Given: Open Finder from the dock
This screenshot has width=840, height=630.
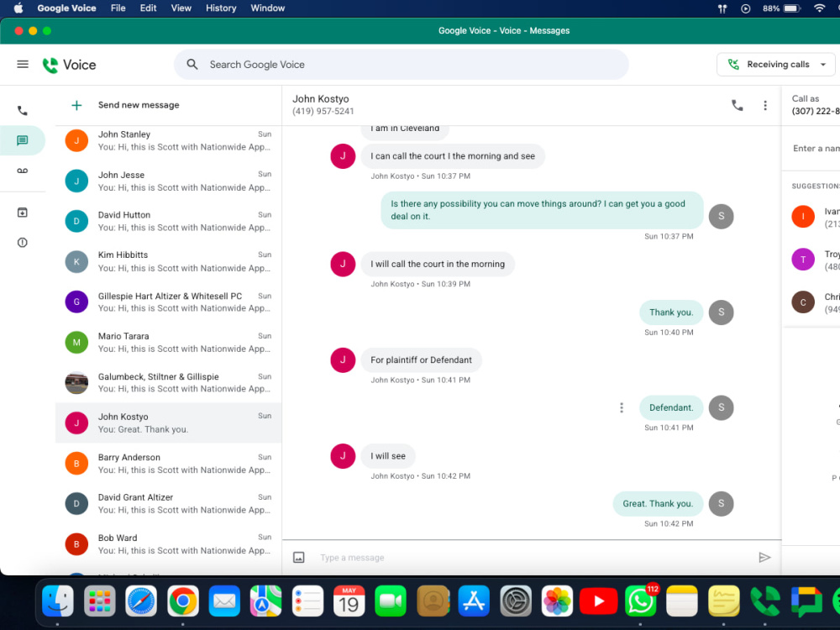Looking at the screenshot, I should pyautogui.click(x=58, y=601).
